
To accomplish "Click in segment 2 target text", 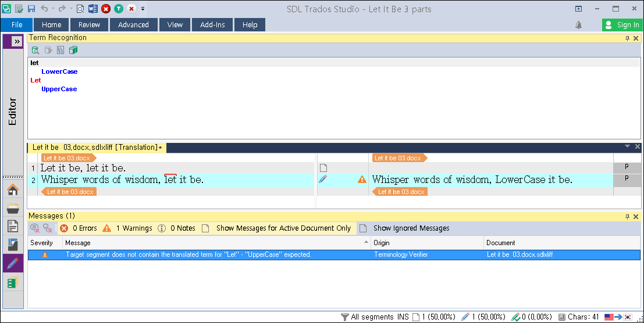I will coord(472,180).
